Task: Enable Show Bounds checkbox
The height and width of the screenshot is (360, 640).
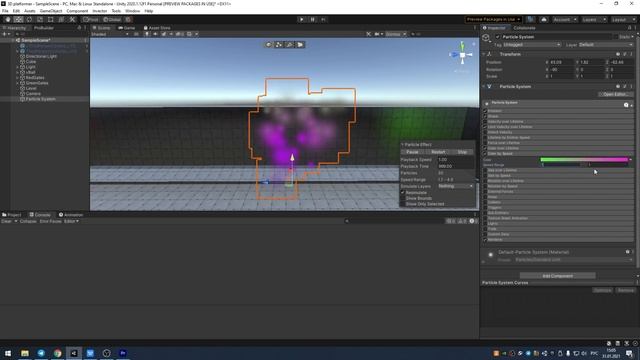Action: [x=402, y=198]
